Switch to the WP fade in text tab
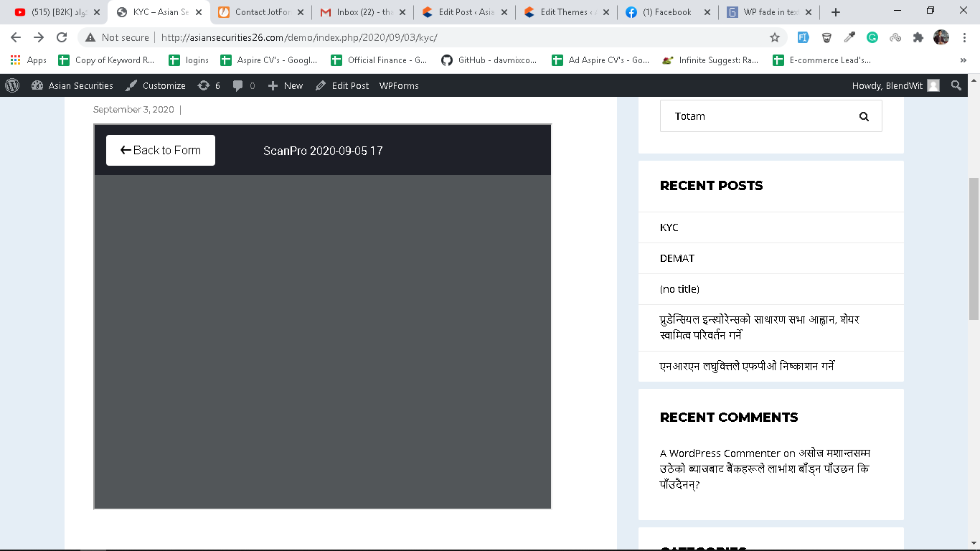 coord(771,12)
